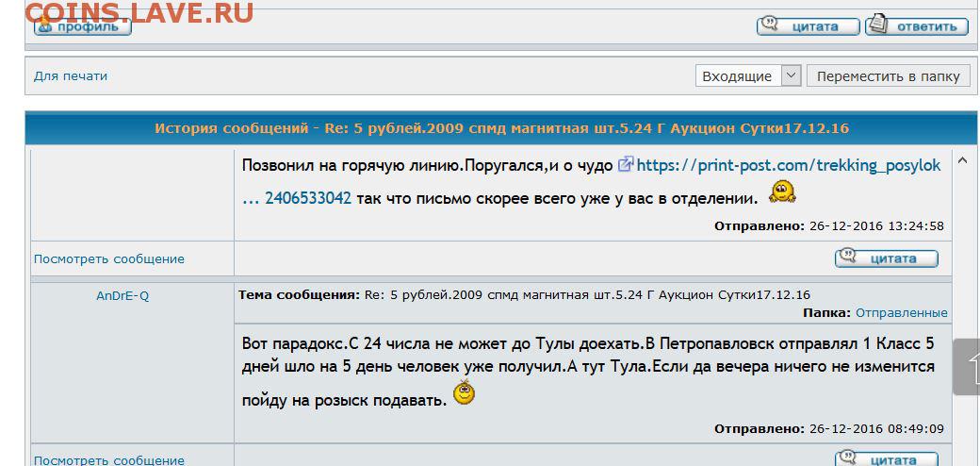This screenshot has height=466, width=980.
Task: Click the timestamp 26-12-2016 13:24:58
Action: point(876,225)
